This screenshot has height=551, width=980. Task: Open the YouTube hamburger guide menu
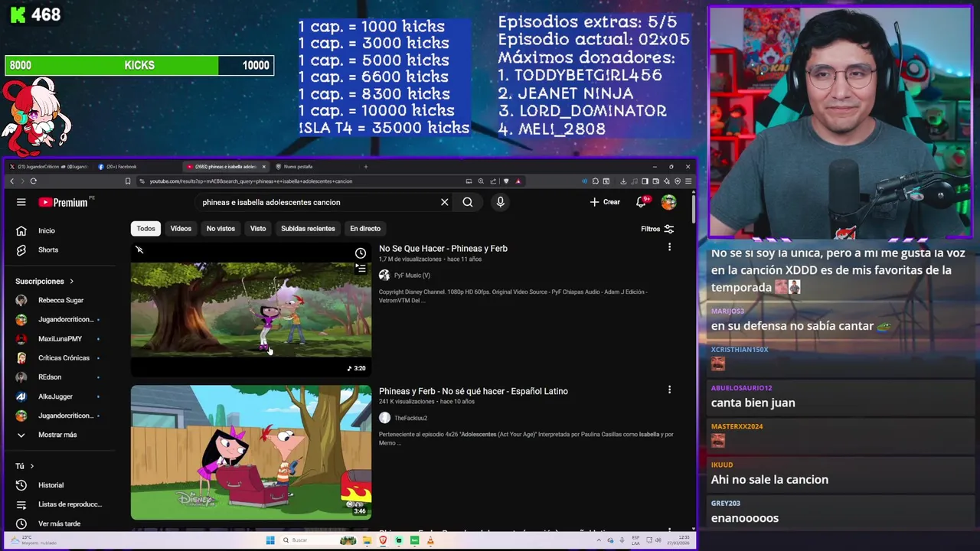coord(21,202)
